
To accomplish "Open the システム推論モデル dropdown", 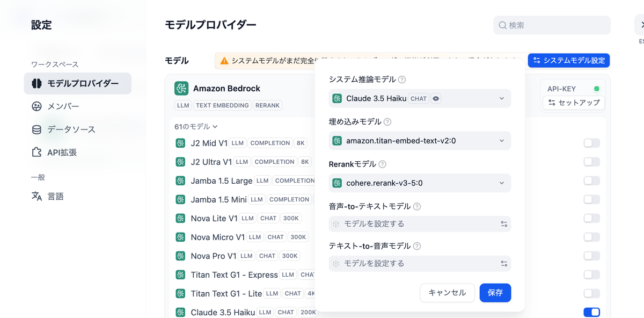I will tap(420, 98).
